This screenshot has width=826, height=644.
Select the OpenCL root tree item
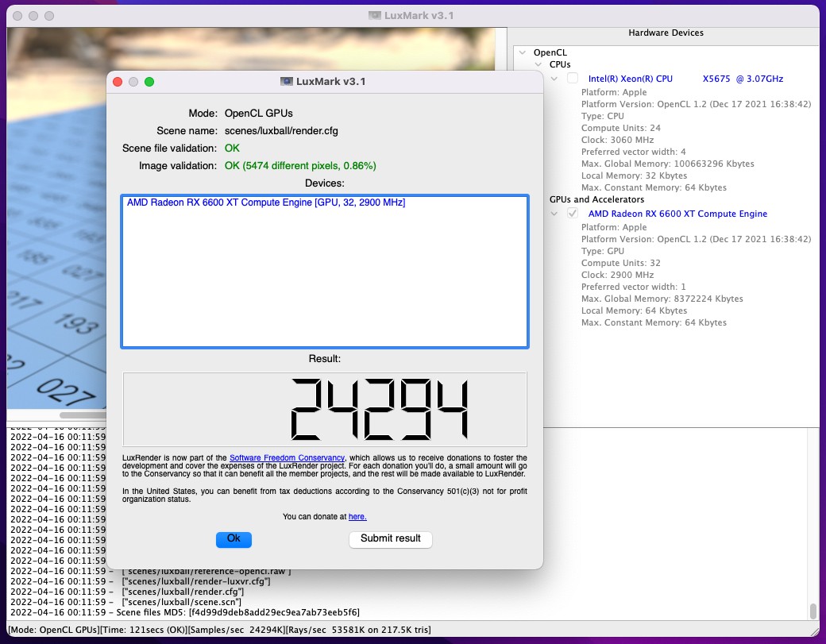[x=550, y=52]
